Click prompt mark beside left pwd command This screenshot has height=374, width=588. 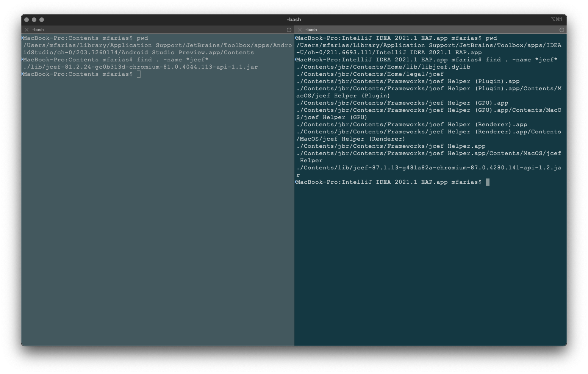(x=22, y=38)
